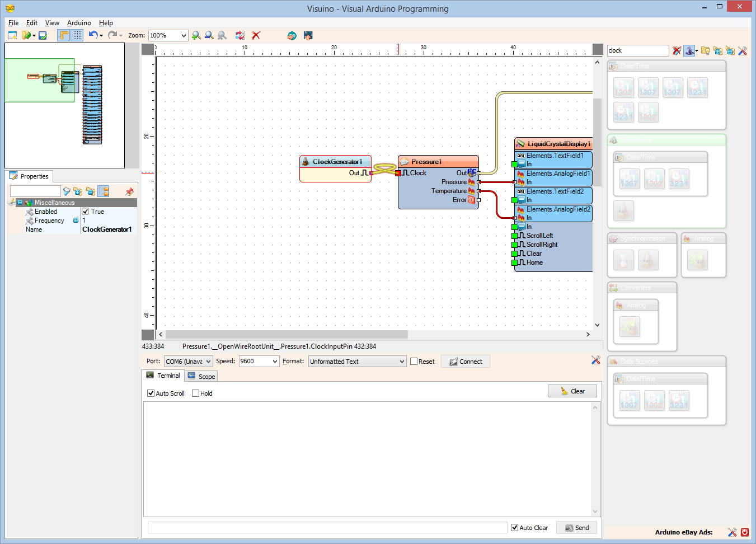Toggle the grid dots toolbar button

[x=77, y=35]
